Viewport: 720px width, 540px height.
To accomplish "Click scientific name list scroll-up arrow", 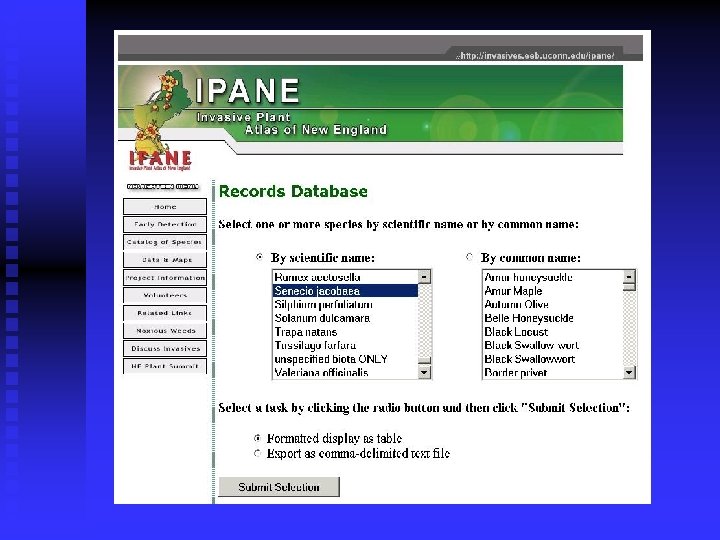I will 424,276.
